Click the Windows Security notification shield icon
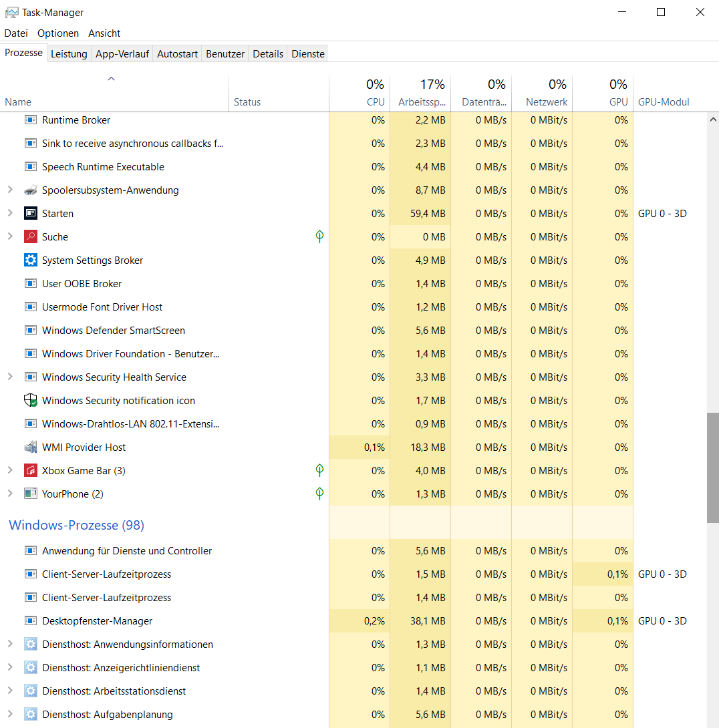 (31, 400)
